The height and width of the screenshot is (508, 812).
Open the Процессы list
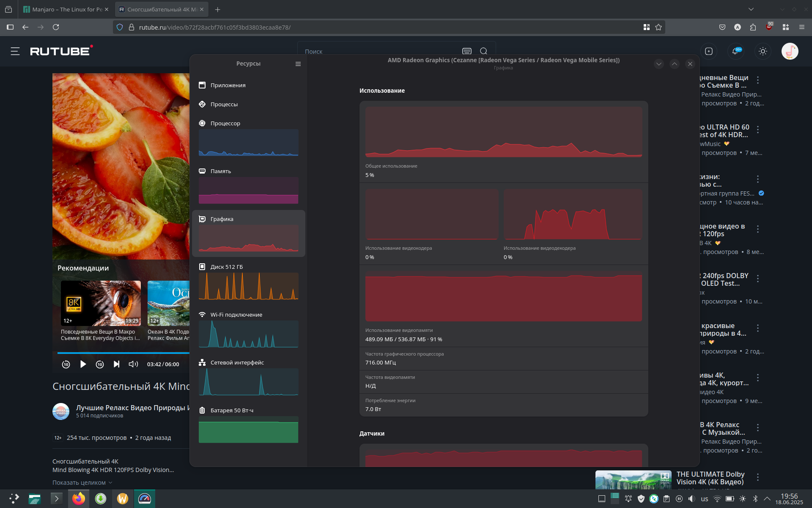[224, 104]
